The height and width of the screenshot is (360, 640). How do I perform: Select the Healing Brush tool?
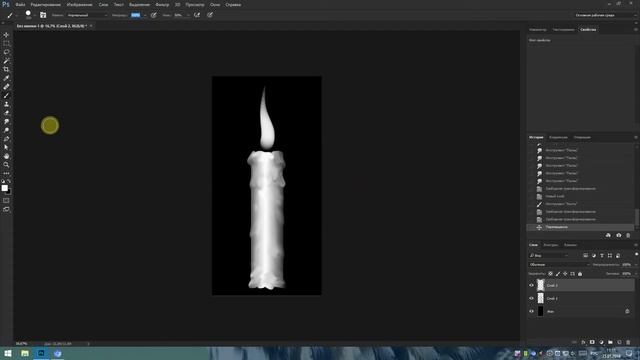tap(6, 87)
